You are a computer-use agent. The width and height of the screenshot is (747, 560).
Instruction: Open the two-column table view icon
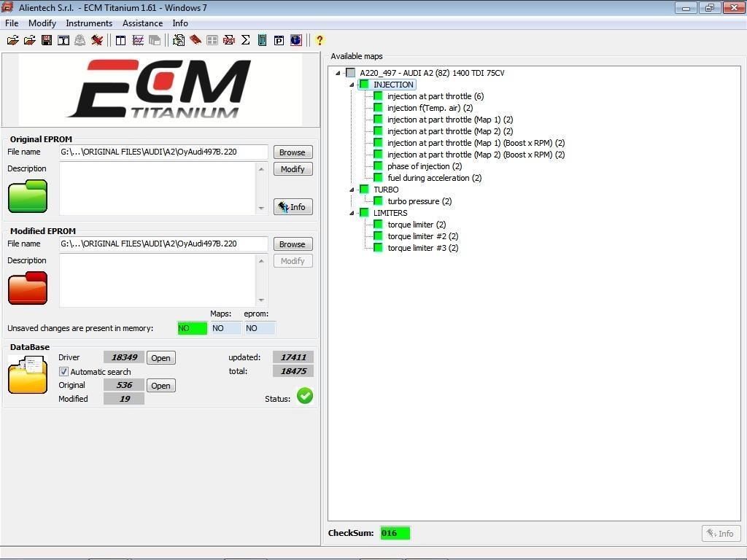click(121, 41)
